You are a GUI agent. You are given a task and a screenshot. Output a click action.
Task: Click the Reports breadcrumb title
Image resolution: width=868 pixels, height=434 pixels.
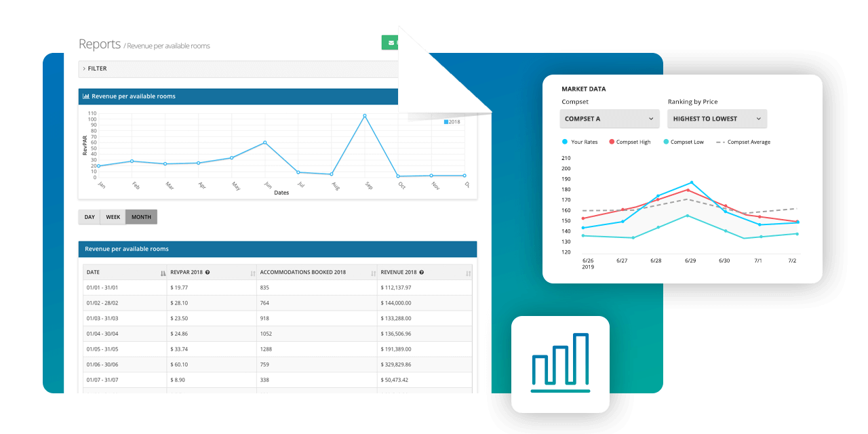click(x=100, y=44)
